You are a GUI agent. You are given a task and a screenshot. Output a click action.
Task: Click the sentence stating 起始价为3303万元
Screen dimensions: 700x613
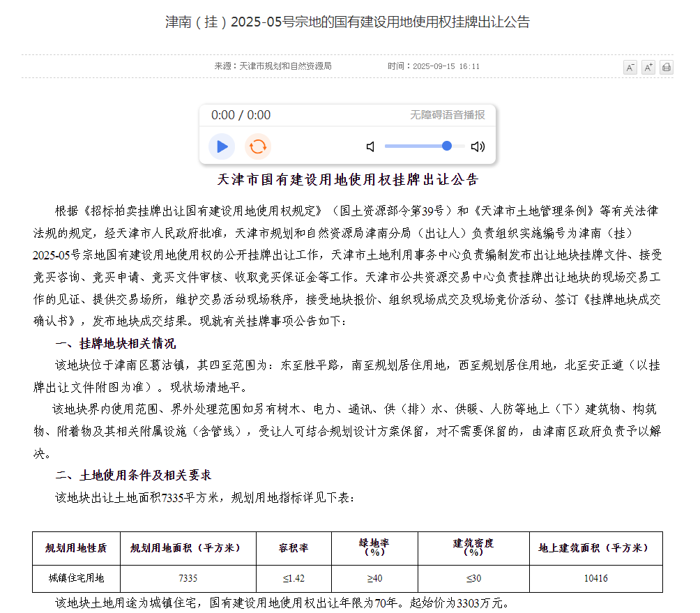[x=459, y=603]
